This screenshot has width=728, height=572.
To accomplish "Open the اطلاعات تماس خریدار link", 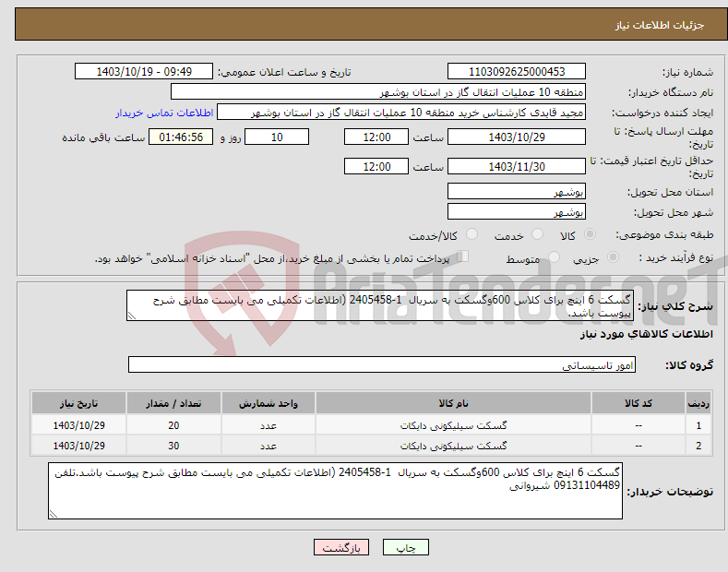I will (x=164, y=113).
